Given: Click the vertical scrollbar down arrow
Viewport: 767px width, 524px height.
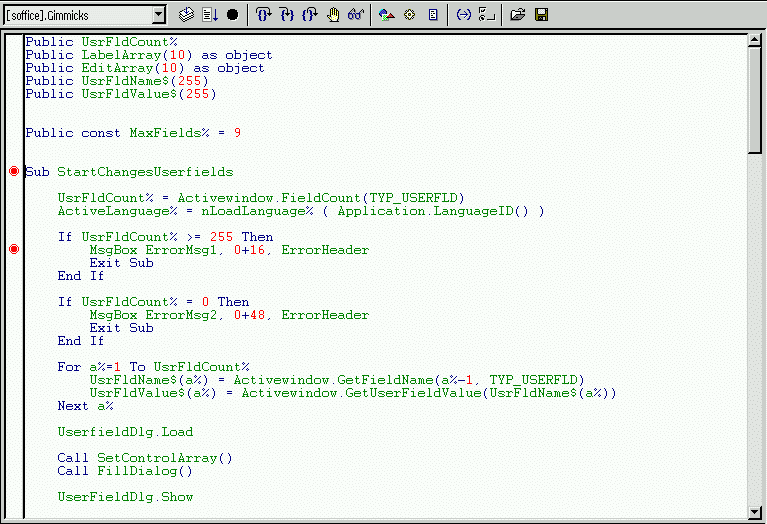Looking at the screenshot, I should click(754, 513).
